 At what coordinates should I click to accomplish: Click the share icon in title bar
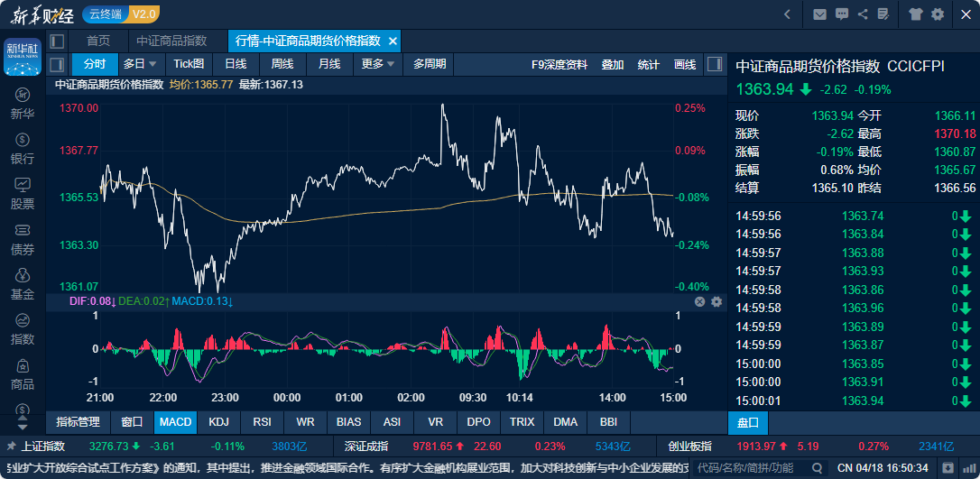point(863,14)
